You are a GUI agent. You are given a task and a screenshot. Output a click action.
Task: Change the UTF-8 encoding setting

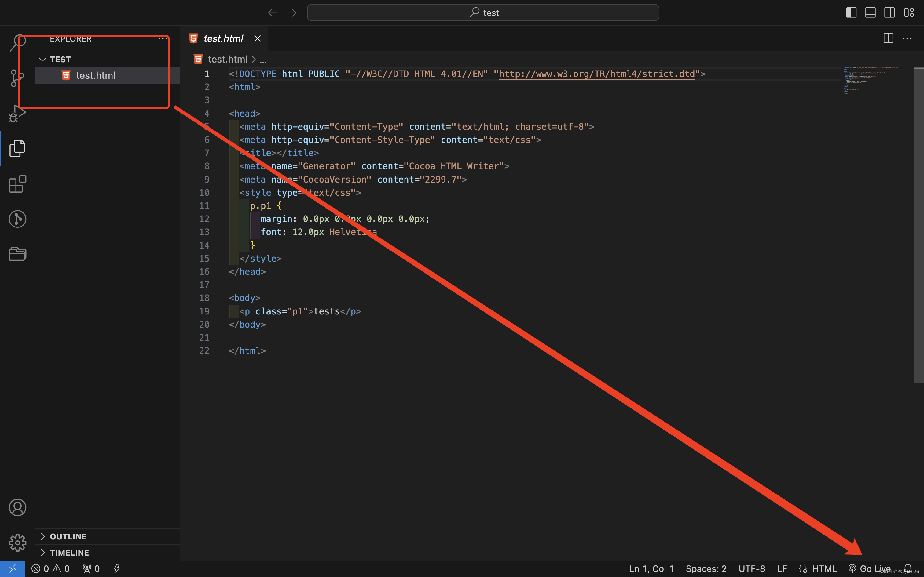pos(751,568)
